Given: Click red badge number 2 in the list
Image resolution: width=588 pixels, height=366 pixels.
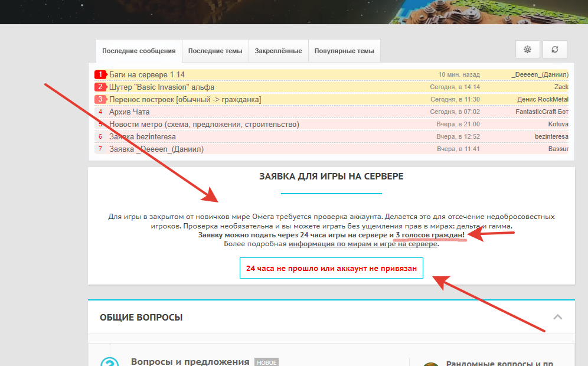Looking at the screenshot, I should point(100,87).
